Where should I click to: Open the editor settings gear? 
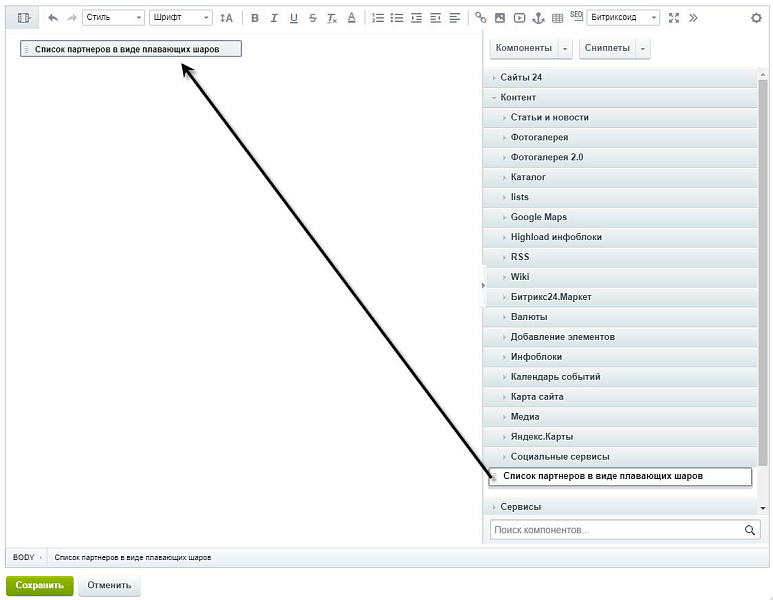tap(756, 18)
